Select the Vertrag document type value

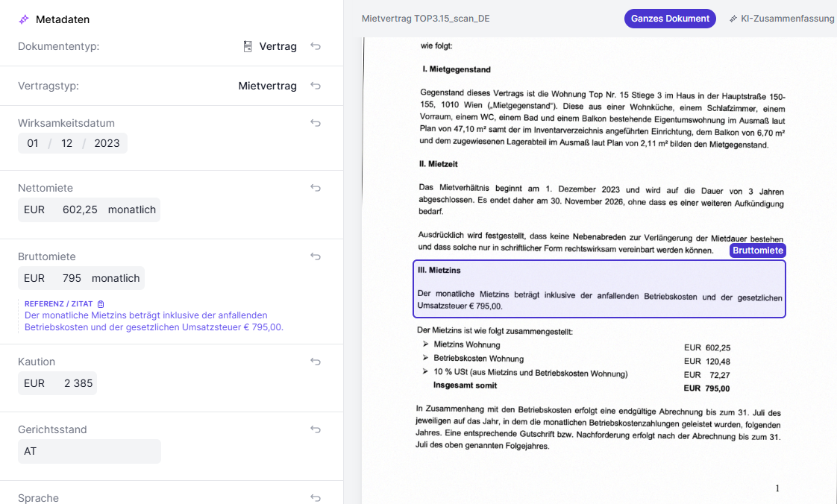pyautogui.click(x=278, y=46)
